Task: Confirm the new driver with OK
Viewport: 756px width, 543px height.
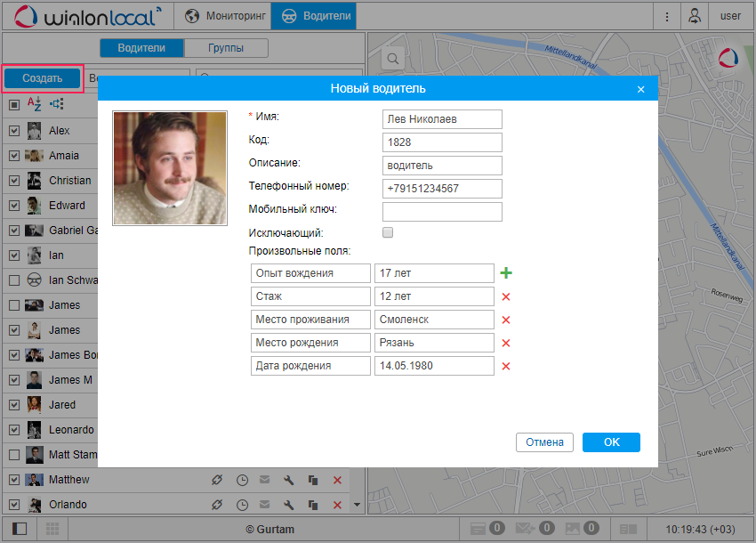Action: coord(611,442)
